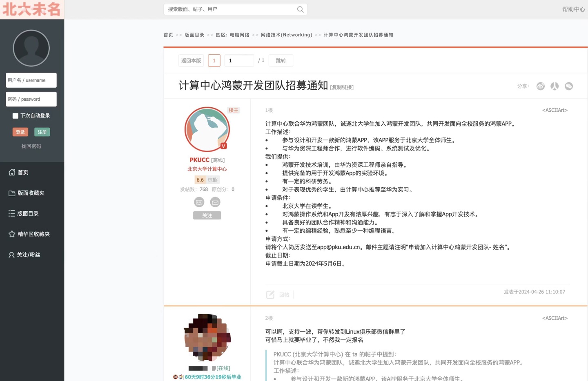
Task: Toggle the ASCIIArt option on floor 2
Action: 555,318
